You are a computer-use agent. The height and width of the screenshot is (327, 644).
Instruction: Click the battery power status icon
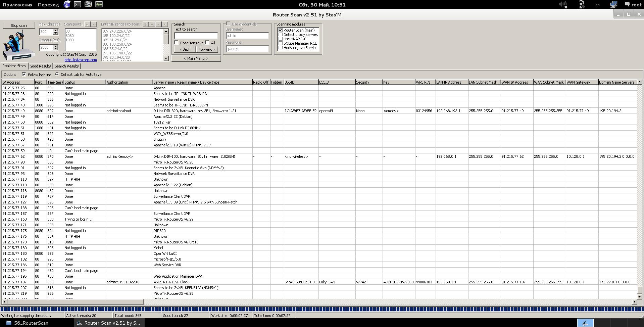click(x=582, y=5)
